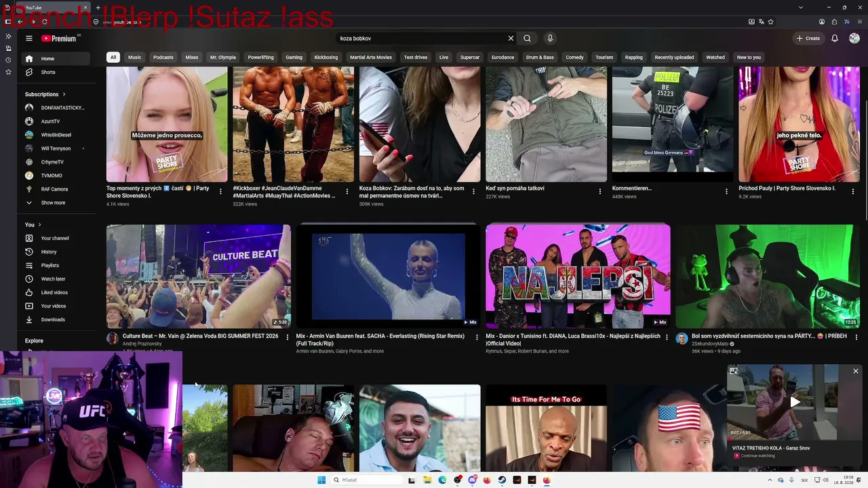
Task: Open options menu for Keď syn pomáha tatkovi
Action: coord(600,192)
